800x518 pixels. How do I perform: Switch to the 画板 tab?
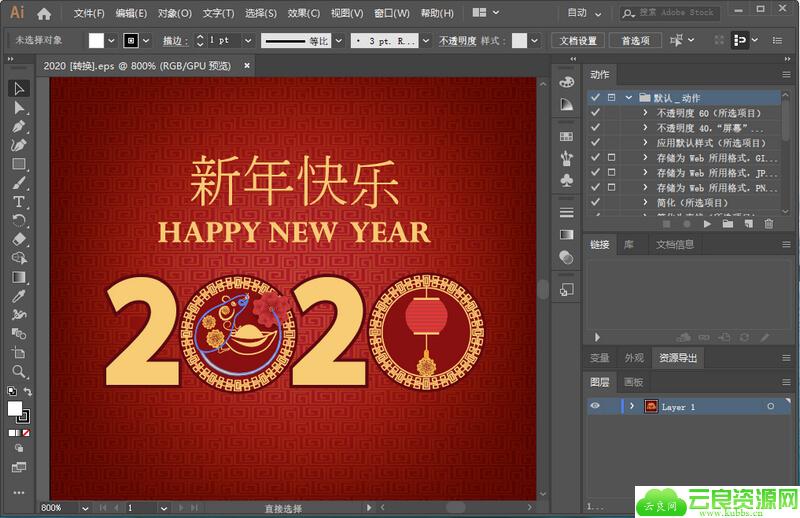pos(633,382)
